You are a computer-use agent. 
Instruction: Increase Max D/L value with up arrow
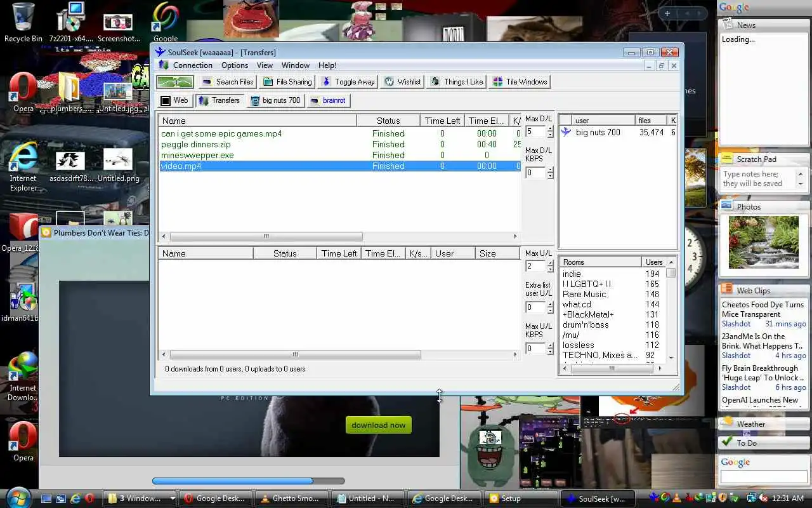(550, 129)
